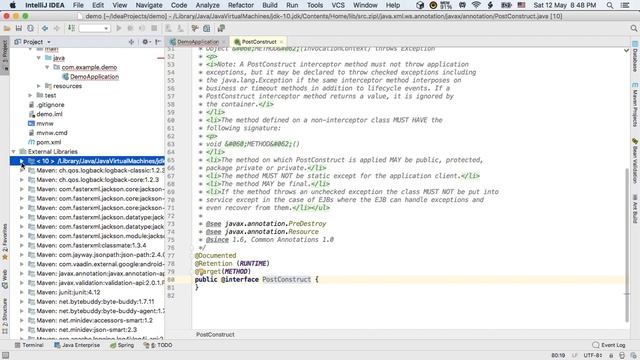
Task: Open the Terminal tool window
Action: click(x=29, y=345)
